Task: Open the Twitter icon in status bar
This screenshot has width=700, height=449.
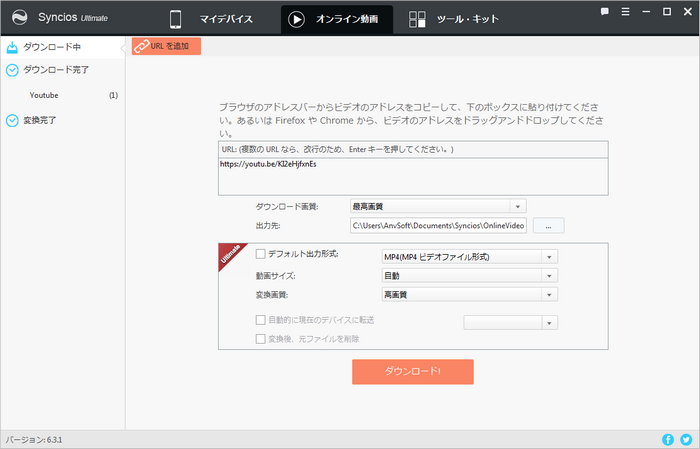Action: [x=686, y=440]
